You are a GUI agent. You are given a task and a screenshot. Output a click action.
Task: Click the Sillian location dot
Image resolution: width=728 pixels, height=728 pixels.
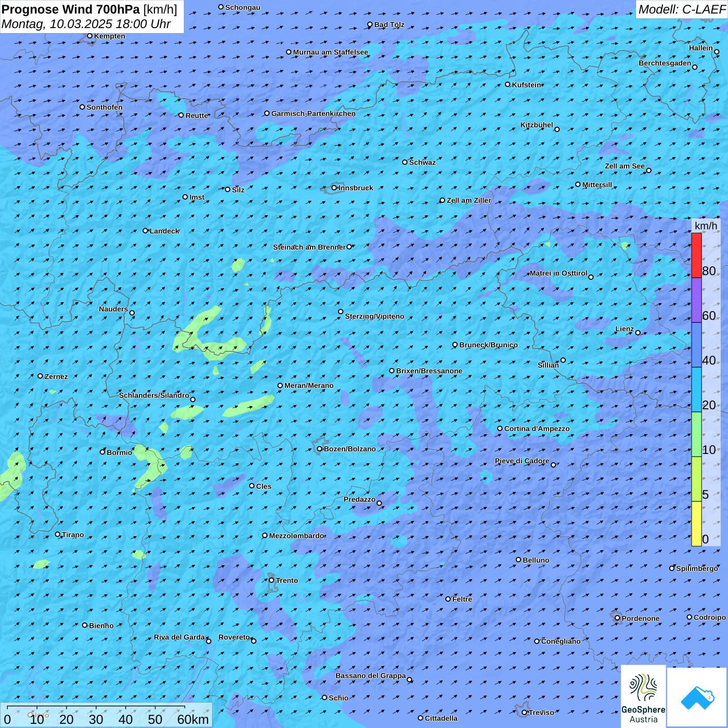coord(563,360)
